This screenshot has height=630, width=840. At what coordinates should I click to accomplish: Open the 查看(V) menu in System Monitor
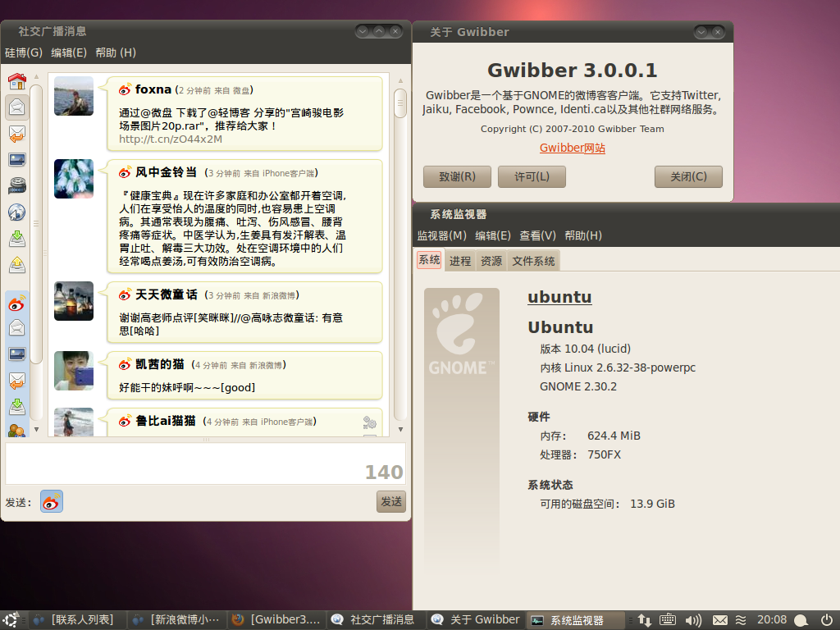pyautogui.click(x=538, y=235)
